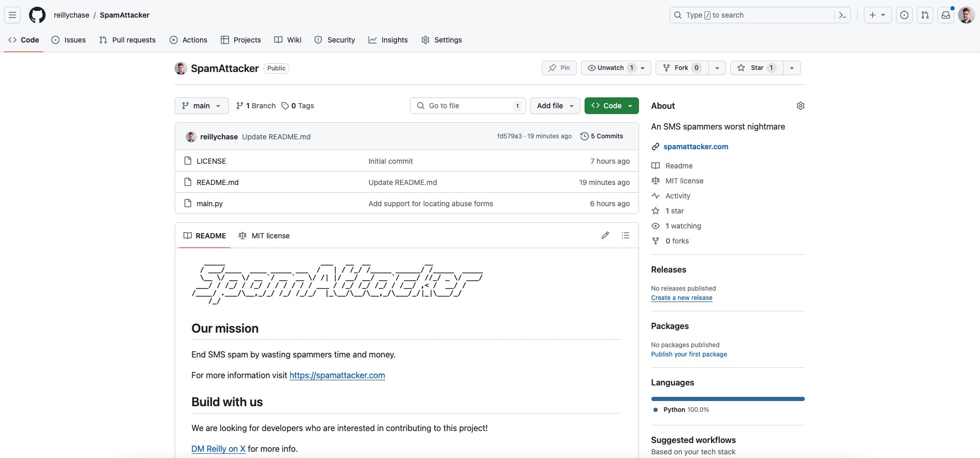
Task: Switch to the Issues tab
Action: pos(69,40)
